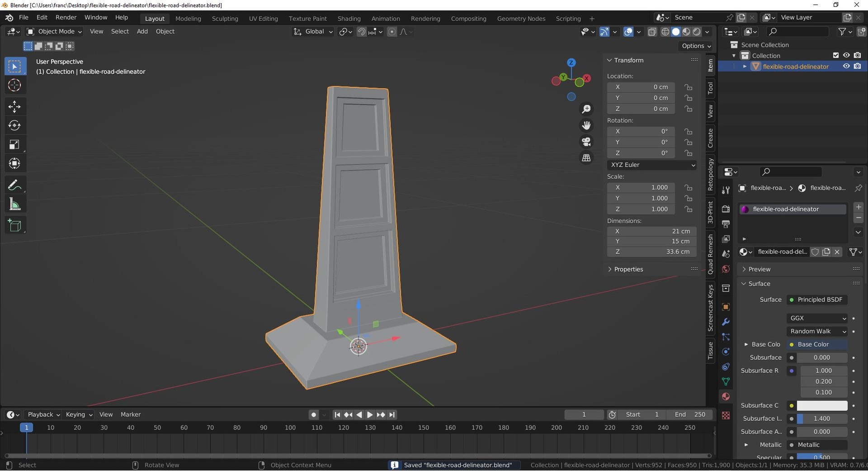Viewport: 868px width, 471px height.
Task: Open the GGX distribution dropdown
Action: (x=817, y=318)
